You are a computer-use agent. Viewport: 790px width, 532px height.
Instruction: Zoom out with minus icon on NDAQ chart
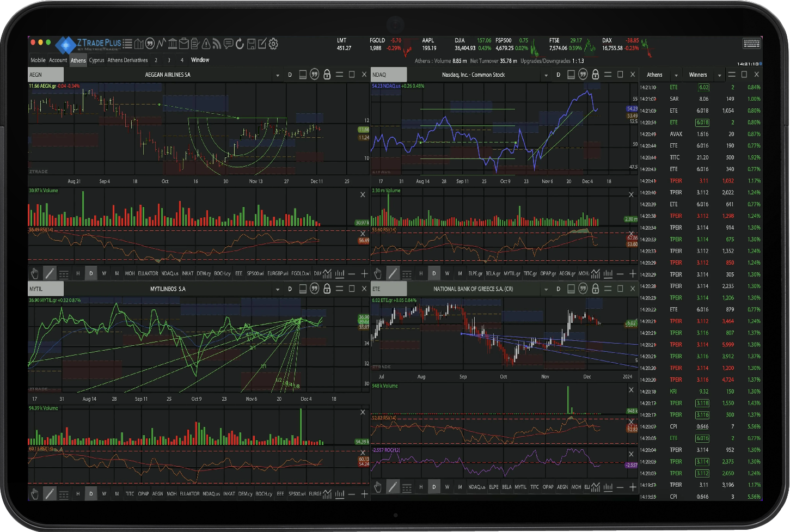620,273
